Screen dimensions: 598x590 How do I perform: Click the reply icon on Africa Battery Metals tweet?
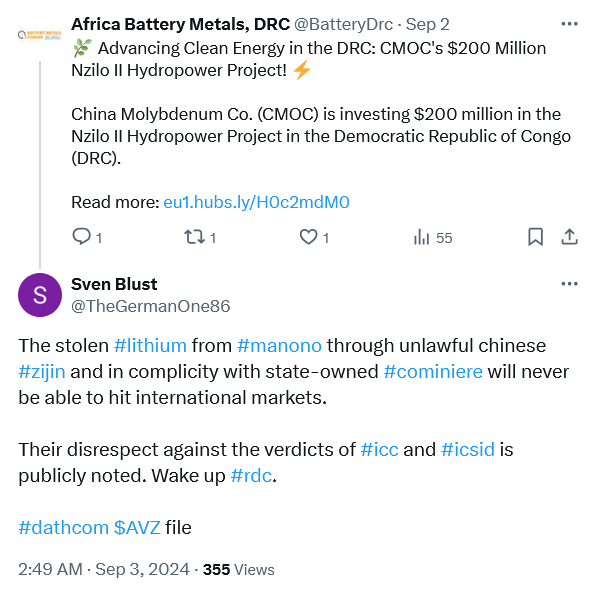[81, 236]
